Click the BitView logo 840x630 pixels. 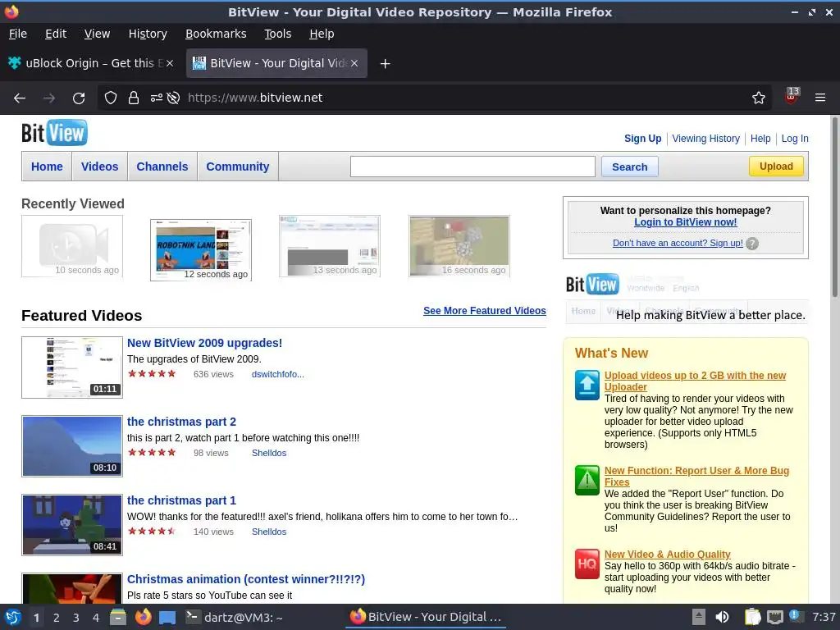(x=54, y=133)
